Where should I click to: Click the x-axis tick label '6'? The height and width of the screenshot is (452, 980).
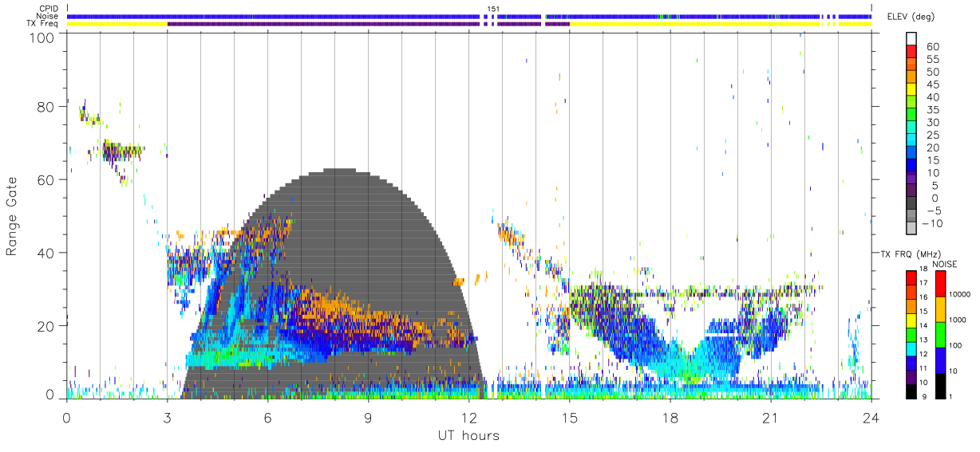click(x=267, y=418)
